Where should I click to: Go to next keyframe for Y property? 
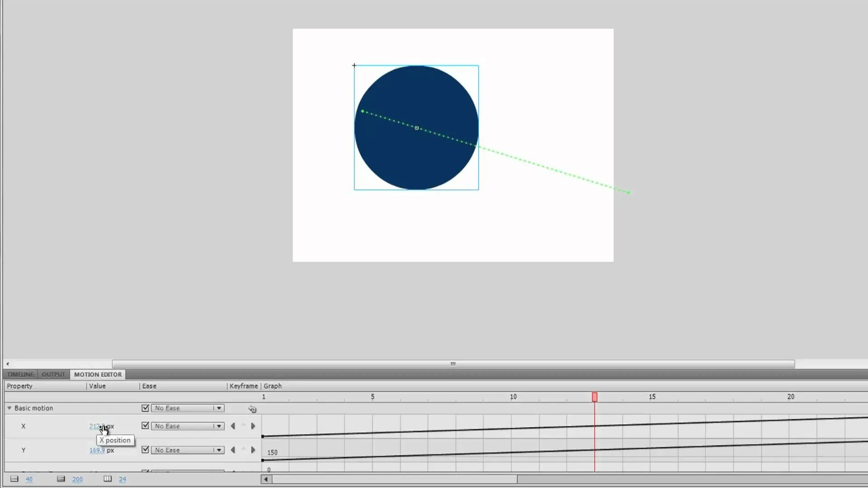(253, 450)
